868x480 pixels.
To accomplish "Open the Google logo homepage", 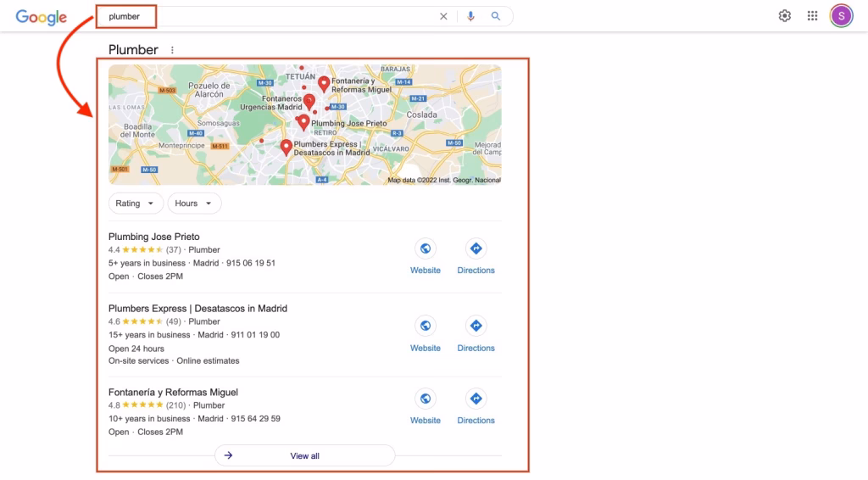I will point(41,17).
